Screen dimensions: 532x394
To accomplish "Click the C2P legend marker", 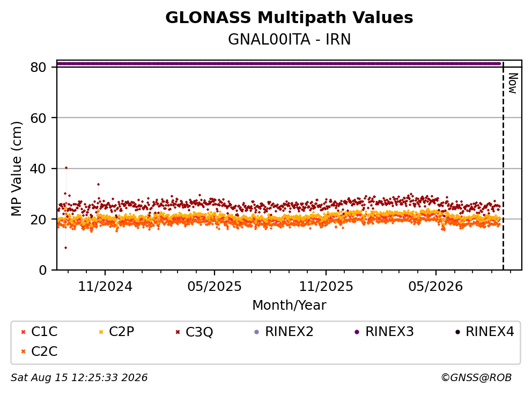I will click(101, 332).
